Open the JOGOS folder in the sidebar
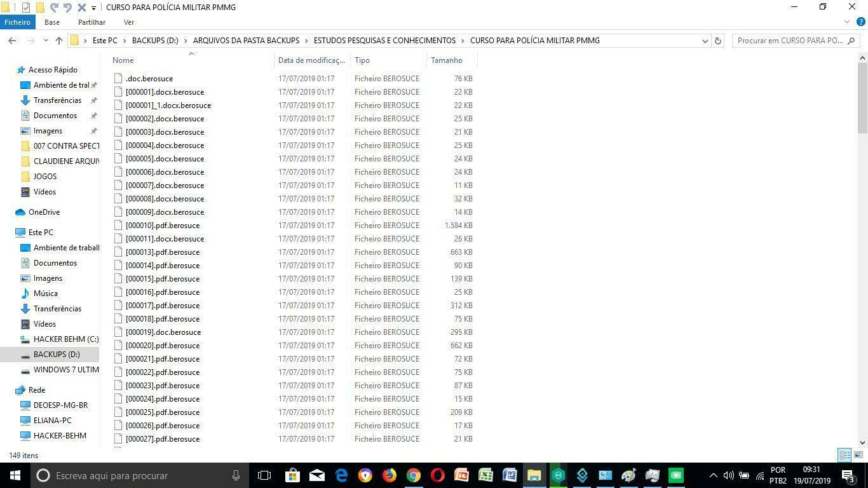 click(x=45, y=177)
